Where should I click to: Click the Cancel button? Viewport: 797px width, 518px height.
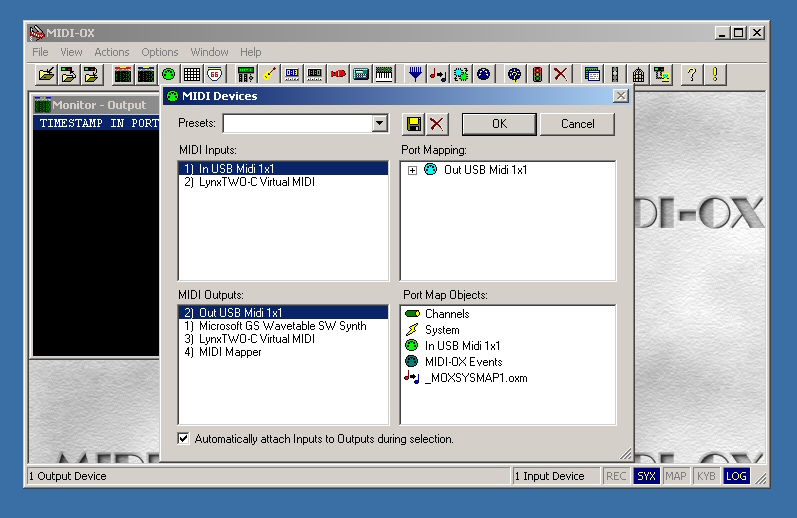tap(577, 124)
